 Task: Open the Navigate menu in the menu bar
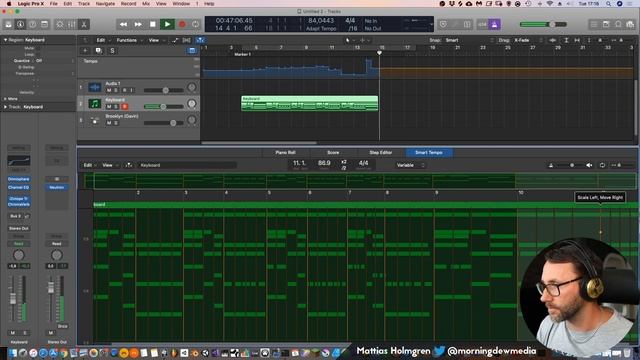105,4
